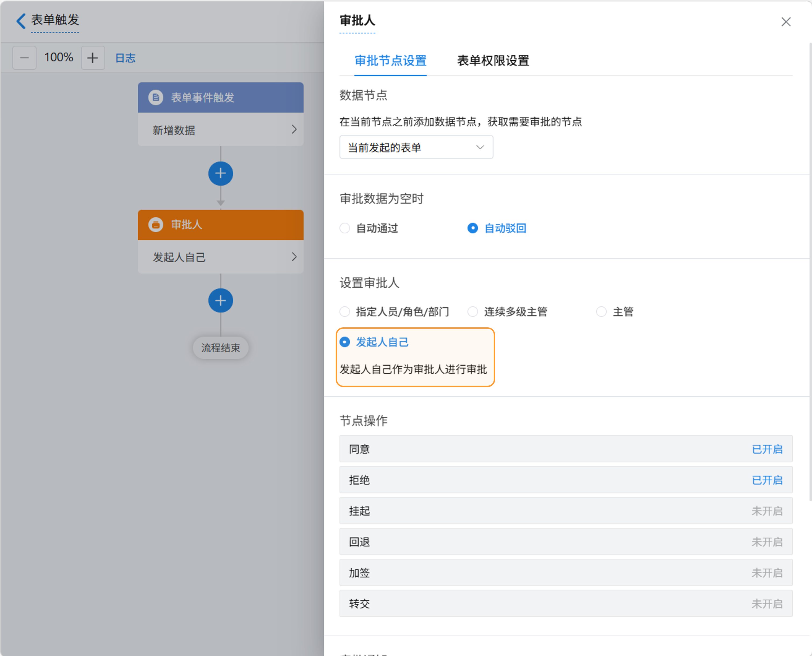Viewport: 812px width, 656px height.
Task: Select the 自动通过 radio option
Action: click(x=345, y=228)
